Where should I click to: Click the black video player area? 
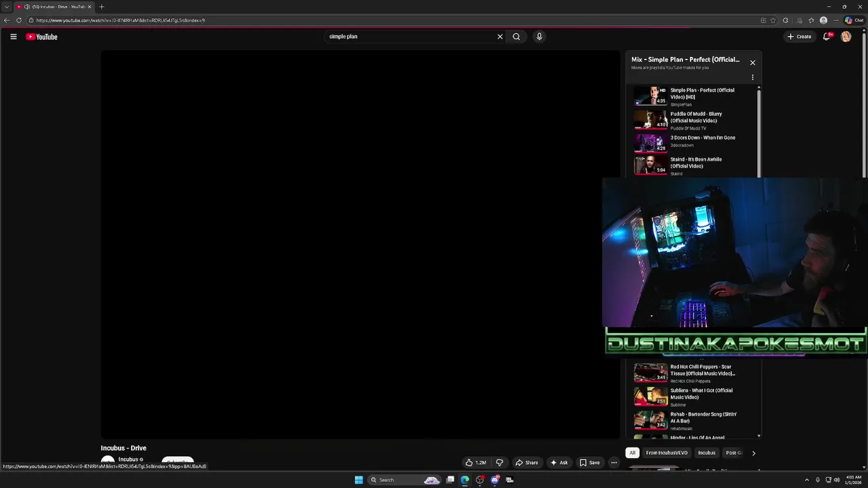pos(360,244)
